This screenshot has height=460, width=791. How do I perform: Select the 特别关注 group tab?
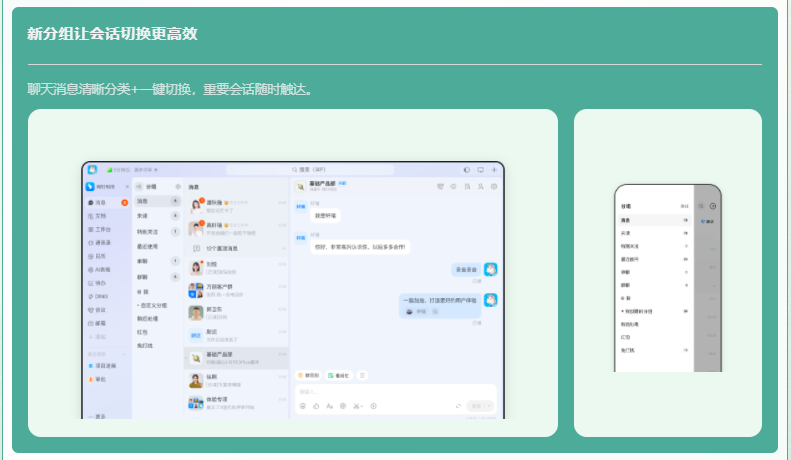point(147,230)
